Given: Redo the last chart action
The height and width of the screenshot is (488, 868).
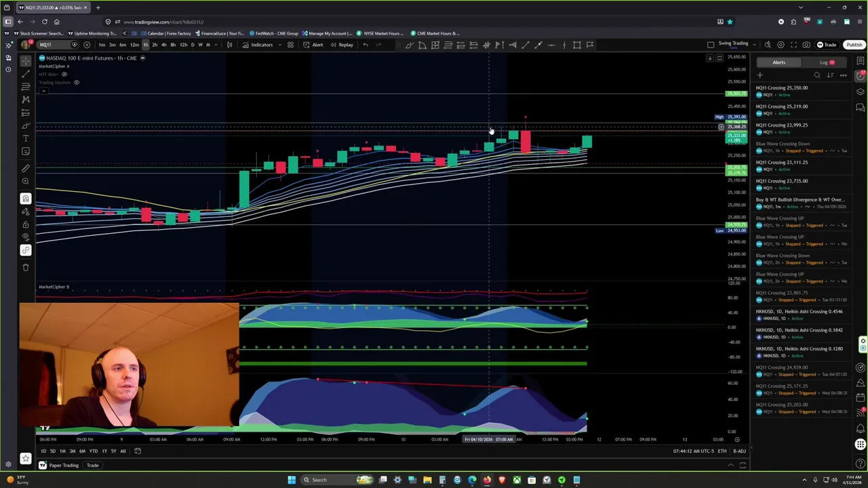Looking at the screenshot, I should click(378, 45).
